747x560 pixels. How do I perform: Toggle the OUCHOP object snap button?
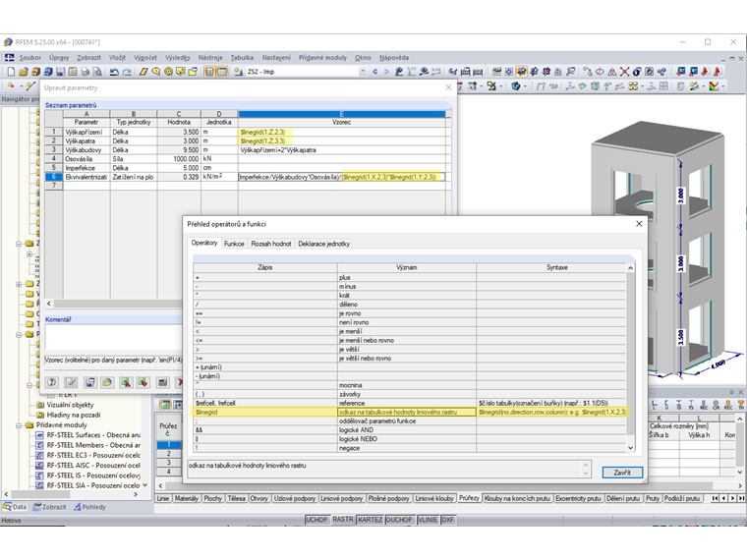pos(399,520)
